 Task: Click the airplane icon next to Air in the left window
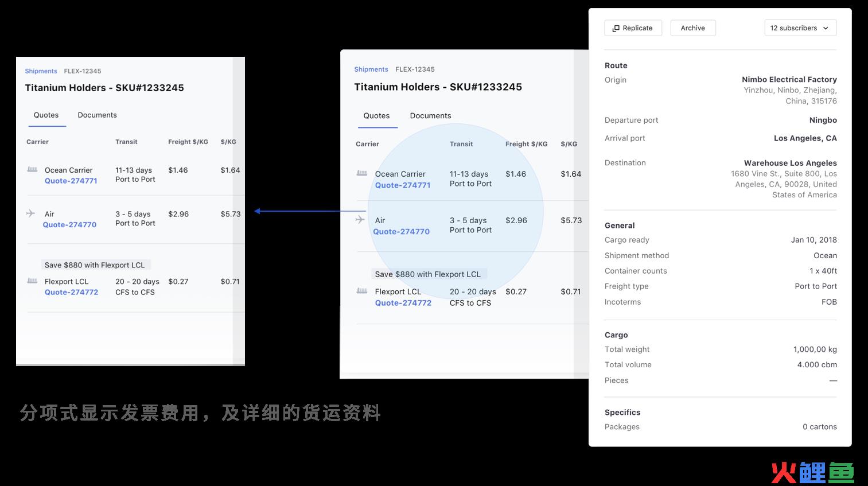point(31,213)
